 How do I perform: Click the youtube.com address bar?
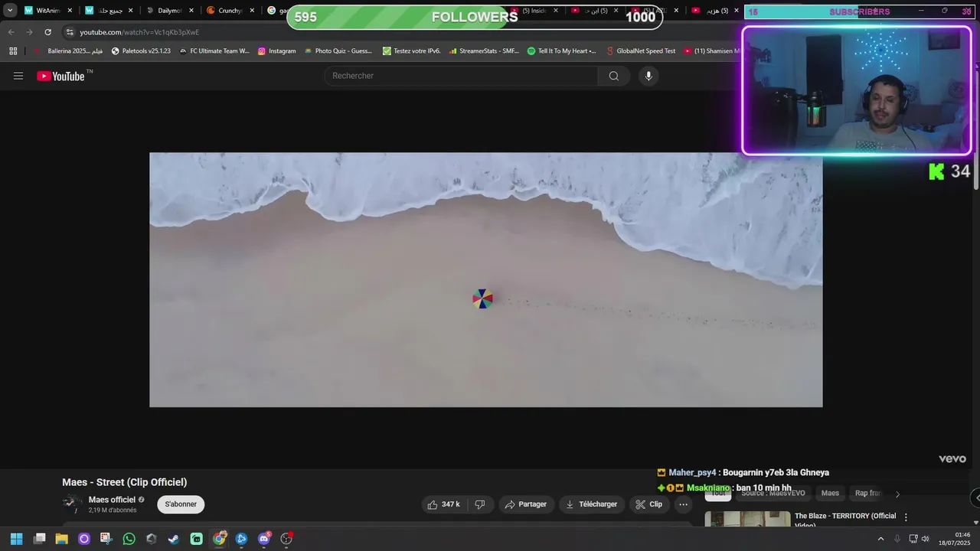click(398, 32)
